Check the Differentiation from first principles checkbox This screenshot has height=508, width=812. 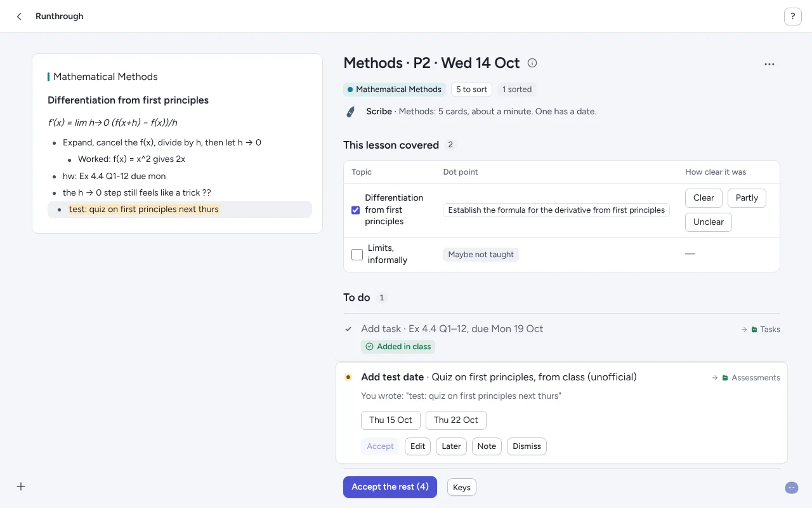coord(356,210)
